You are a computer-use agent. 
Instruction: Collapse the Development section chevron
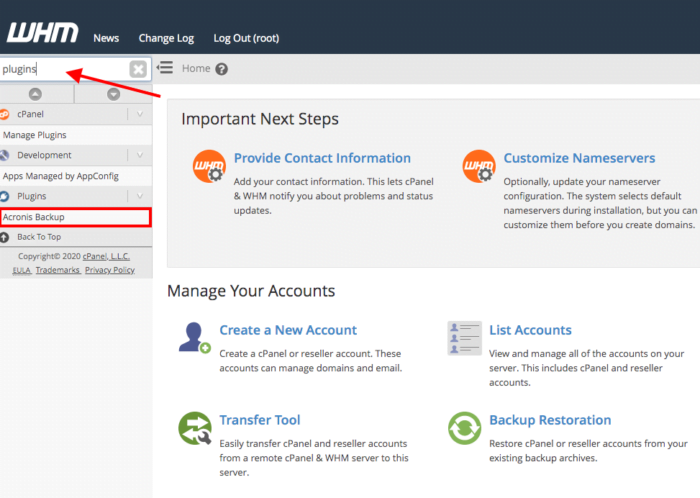pos(140,155)
